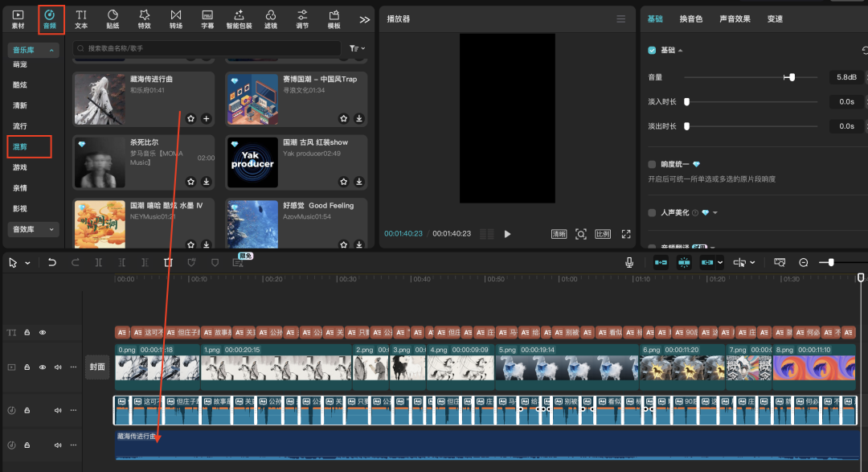Open the music search filter dropdown
Screen dimensions: 868x472
click(x=357, y=49)
